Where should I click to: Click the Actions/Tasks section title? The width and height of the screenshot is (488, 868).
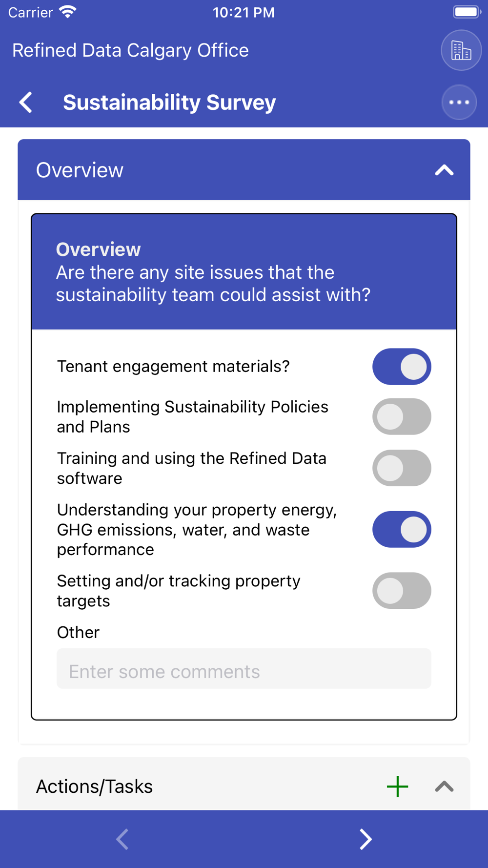tap(95, 786)
